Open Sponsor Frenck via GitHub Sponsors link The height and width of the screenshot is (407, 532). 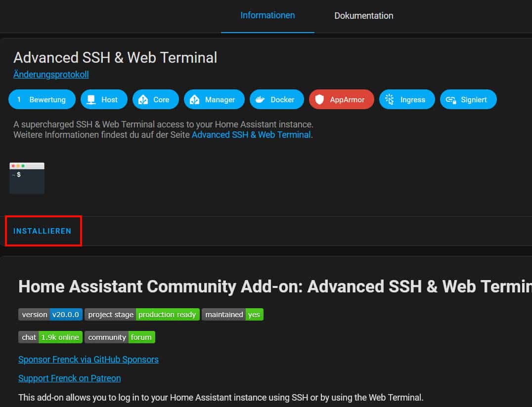click(x=88, y=359)
